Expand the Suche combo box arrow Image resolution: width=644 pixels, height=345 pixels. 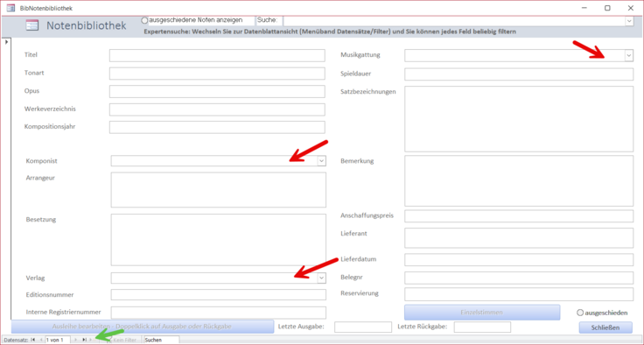[629, 20]
